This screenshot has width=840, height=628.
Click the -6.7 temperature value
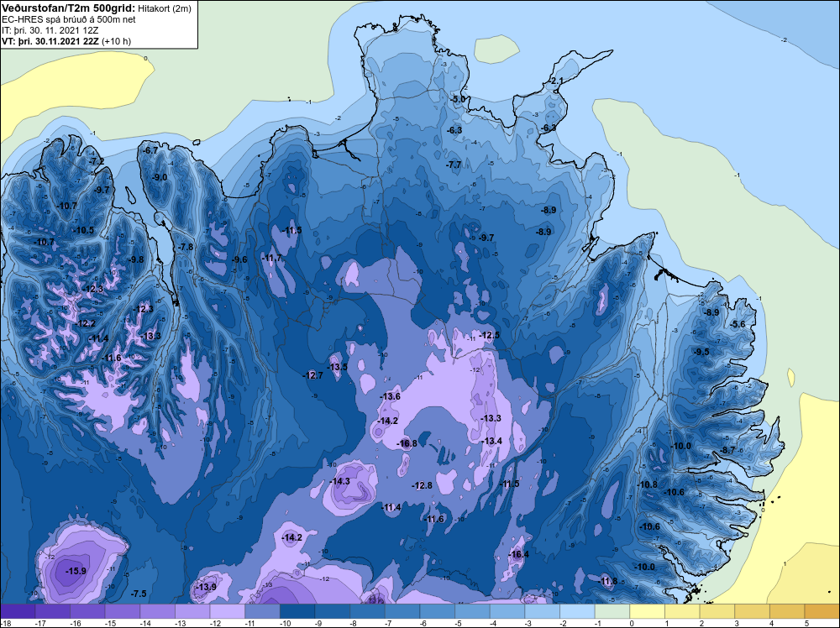[x=150, y=150]
